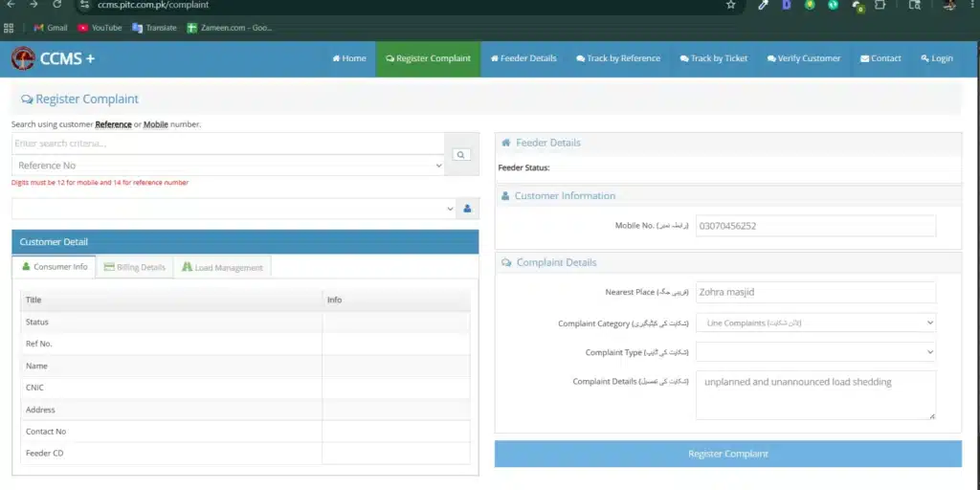The width and height of the screenshot is (980, 490).
Task: Open the Complaint Type dropdown
Action: [815, 352]
